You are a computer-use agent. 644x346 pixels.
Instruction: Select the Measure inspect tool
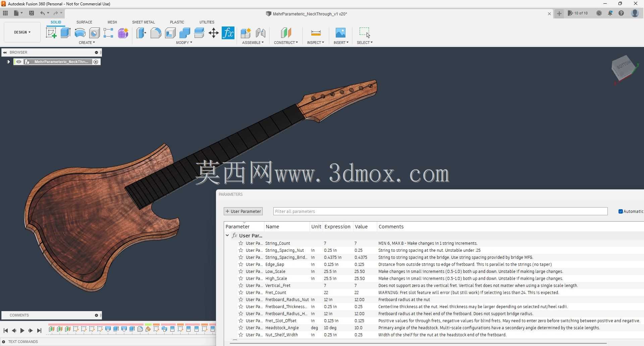point(316,33)
